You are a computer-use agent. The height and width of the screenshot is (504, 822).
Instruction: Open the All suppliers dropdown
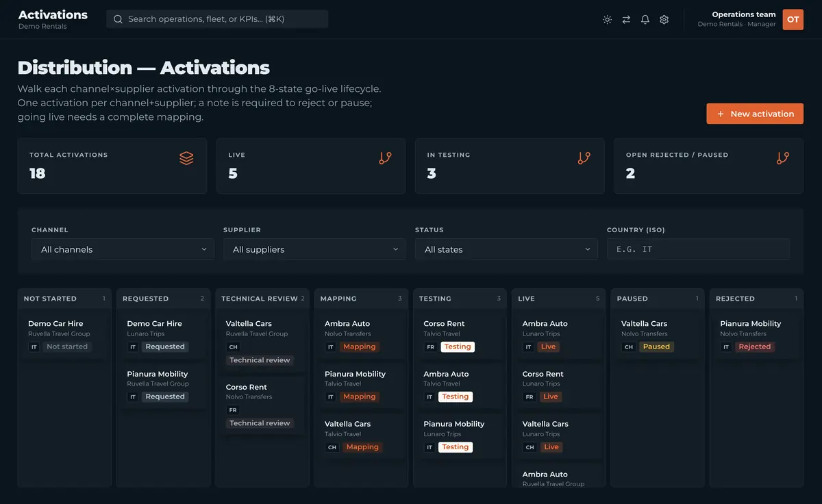314,249
